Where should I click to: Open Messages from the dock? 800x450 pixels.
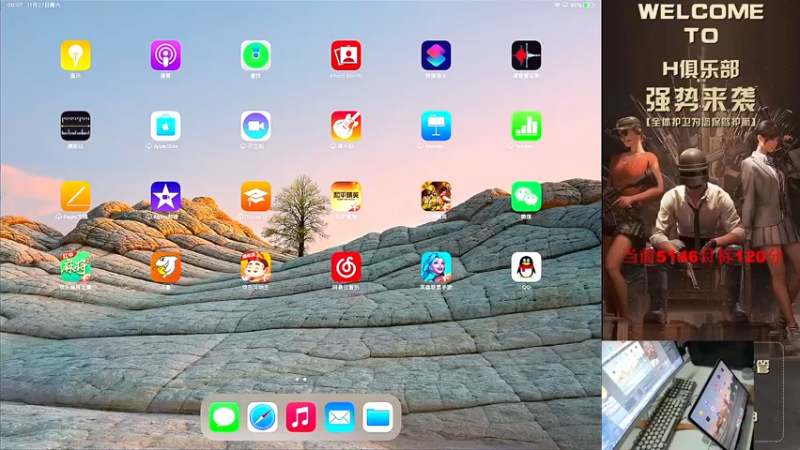click(x=223, y=417)
